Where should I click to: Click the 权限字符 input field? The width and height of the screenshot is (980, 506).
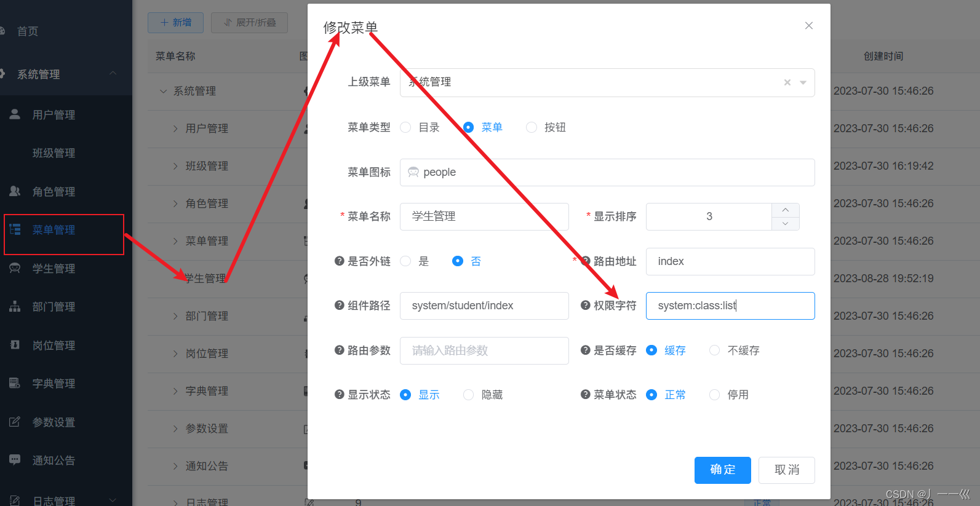(730, 306)
